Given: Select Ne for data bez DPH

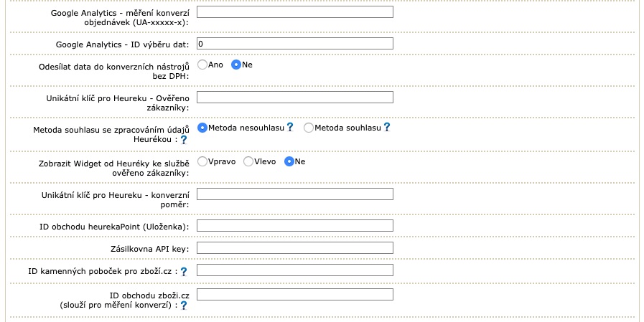Looking at the screenshot, I should tap(235, 65).
